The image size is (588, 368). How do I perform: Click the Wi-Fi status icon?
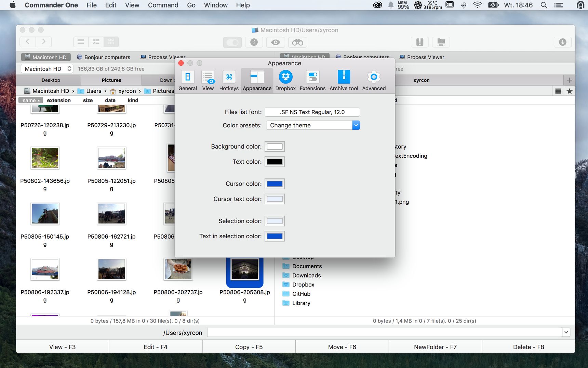click(477, 5)
